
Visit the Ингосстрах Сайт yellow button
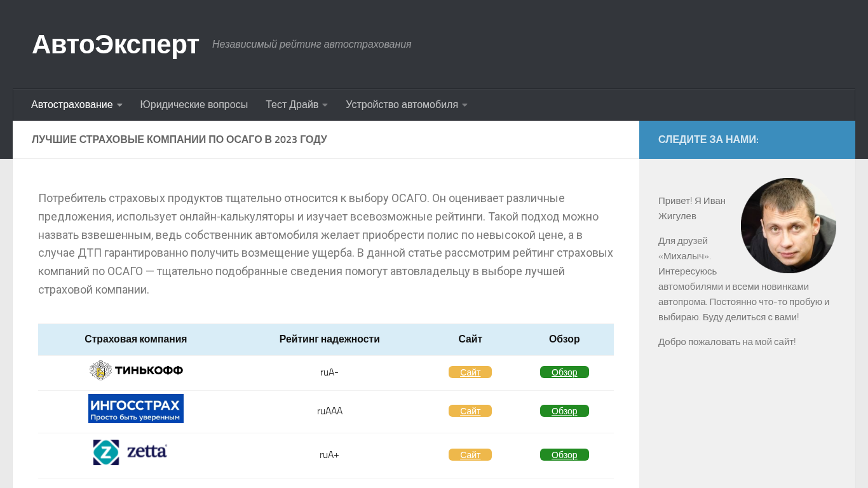(x=470, y=411)
